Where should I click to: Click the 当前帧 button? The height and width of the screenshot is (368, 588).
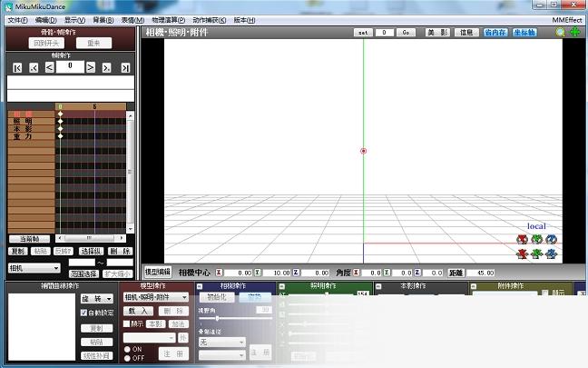tap(29, 239)
